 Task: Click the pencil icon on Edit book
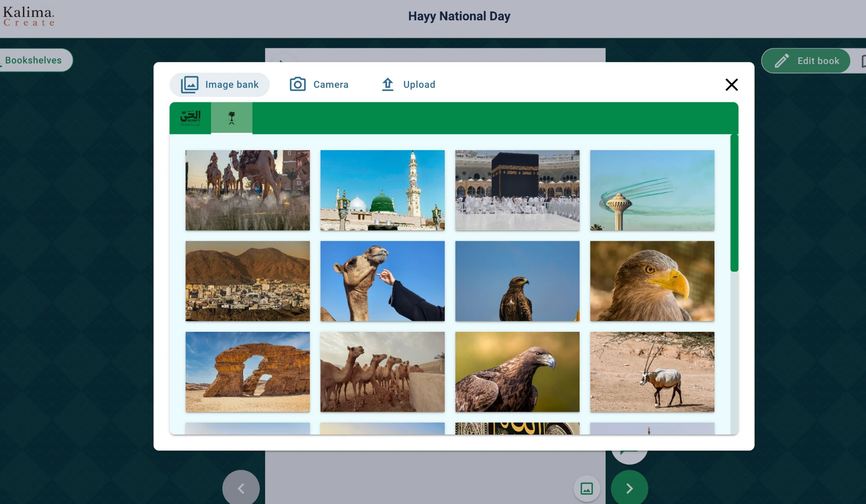coord(782,61)
